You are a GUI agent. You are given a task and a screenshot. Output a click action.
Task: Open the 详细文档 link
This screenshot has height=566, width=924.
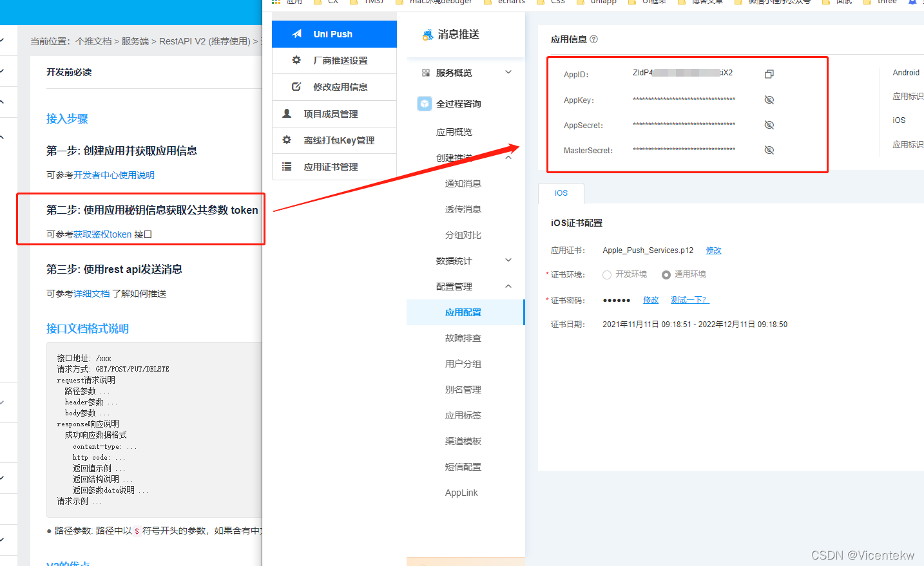click(x=91, y=294)
